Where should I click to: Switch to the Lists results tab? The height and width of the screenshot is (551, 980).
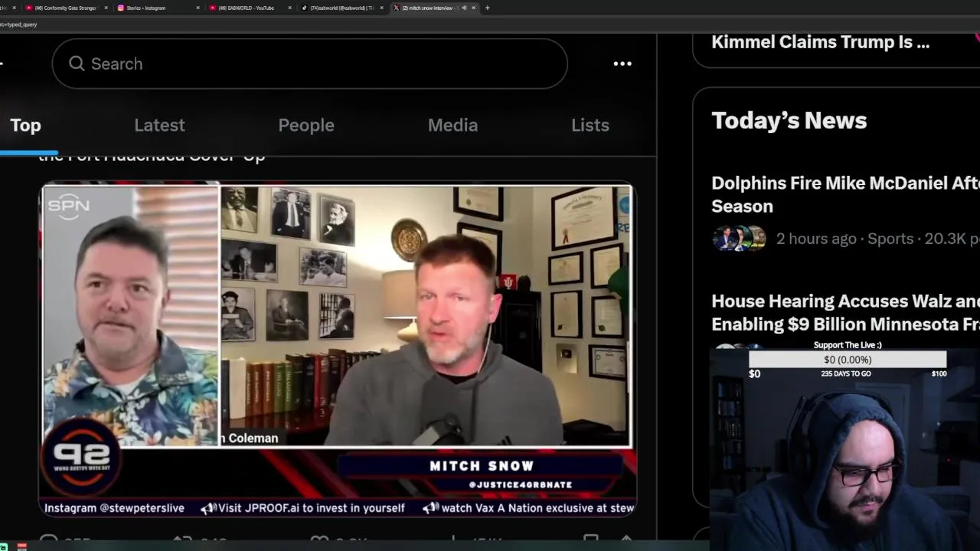point(590,125)
